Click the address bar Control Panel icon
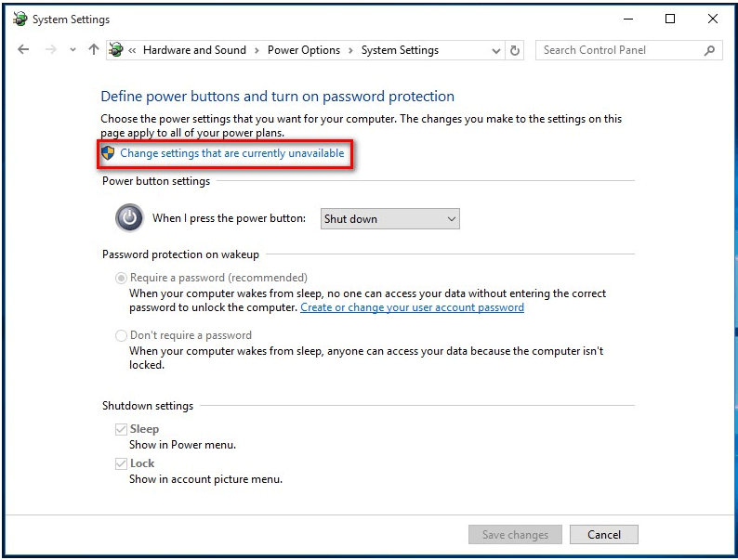Viewport: 738px width, 560px height. tap(116, 49)
